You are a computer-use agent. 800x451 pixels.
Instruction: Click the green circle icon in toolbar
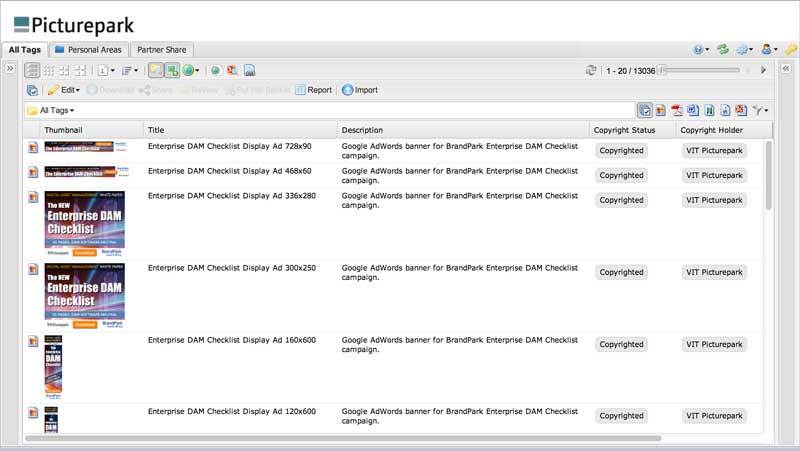(x=216, y=70)
